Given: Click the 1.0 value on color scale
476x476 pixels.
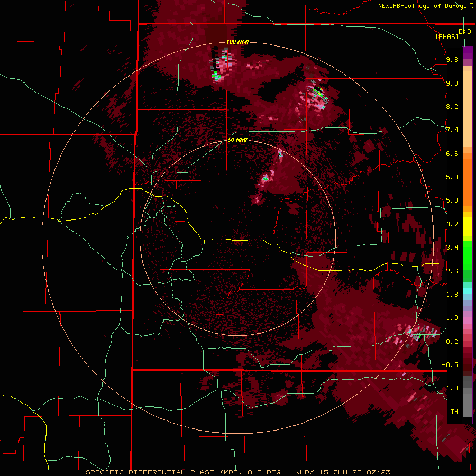Looking at the screenshot, I should point(452,318).
